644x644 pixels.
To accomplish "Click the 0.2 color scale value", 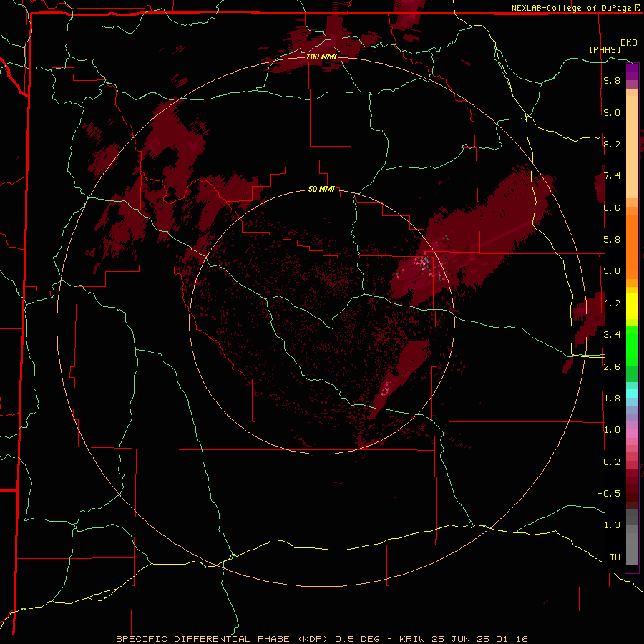I will 612,462.
